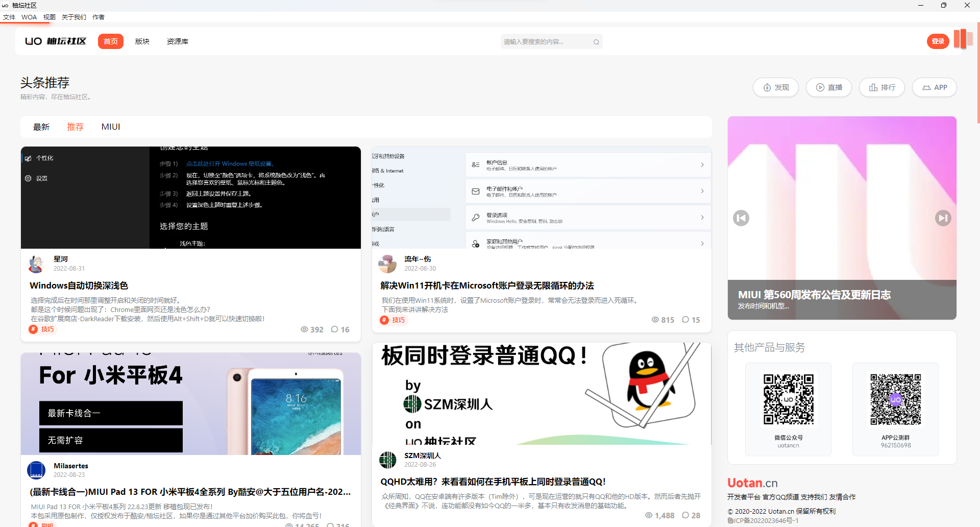Screen dimensions: 980x527
Task: Open the 视图 menu
Action: (50, 17)
